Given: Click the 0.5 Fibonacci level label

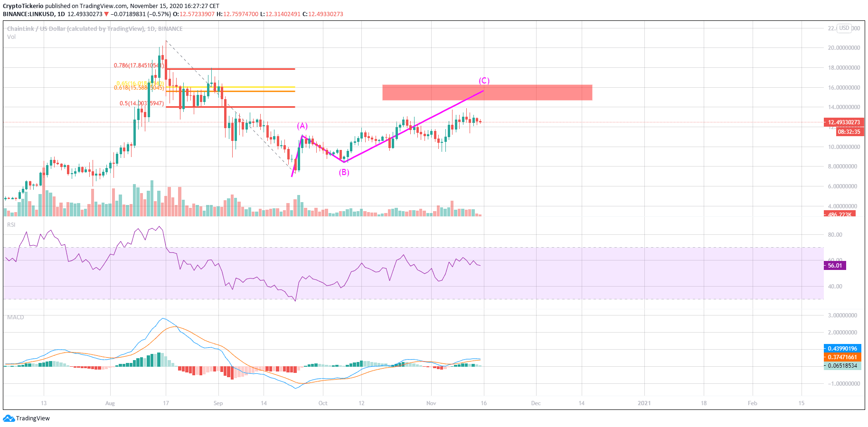Looking at the screenshot, I should (x=142, y=103).
